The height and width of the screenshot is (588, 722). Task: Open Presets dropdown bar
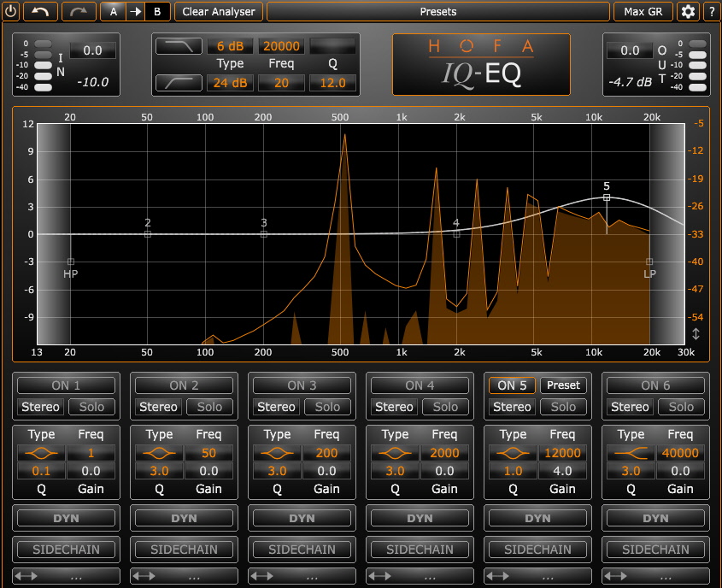[x=437, y=11]
